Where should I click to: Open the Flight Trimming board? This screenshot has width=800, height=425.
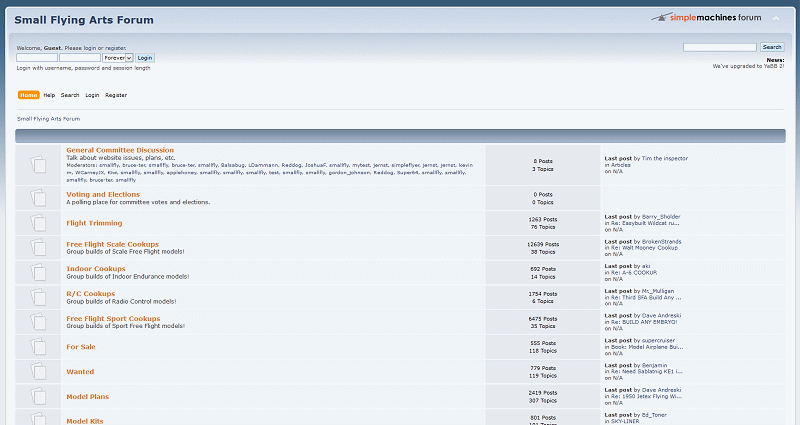tap(94, 223)
